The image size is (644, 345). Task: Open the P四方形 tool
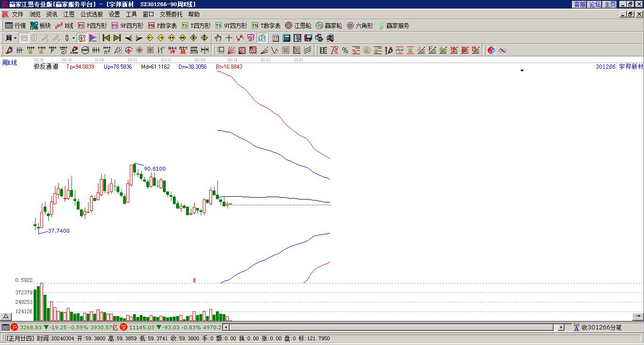pos(92,26)
